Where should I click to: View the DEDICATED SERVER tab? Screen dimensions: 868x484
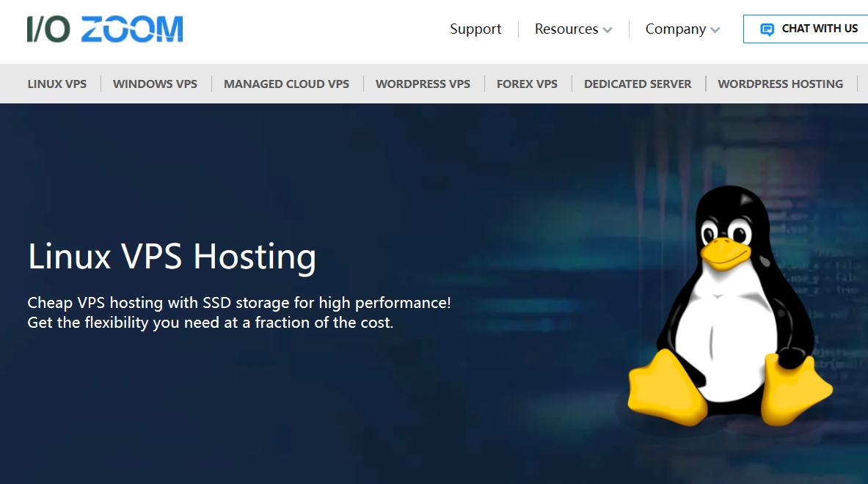[x=637, y=84]
